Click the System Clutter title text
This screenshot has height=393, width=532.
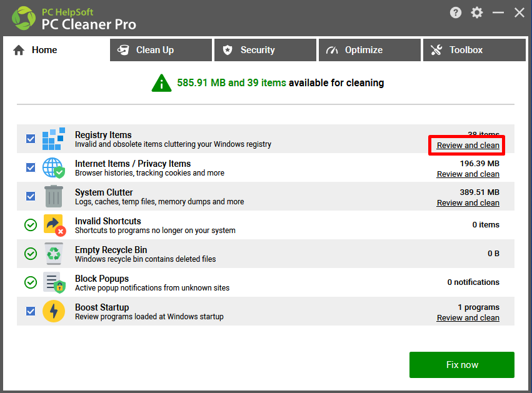[x=104, y=192]
